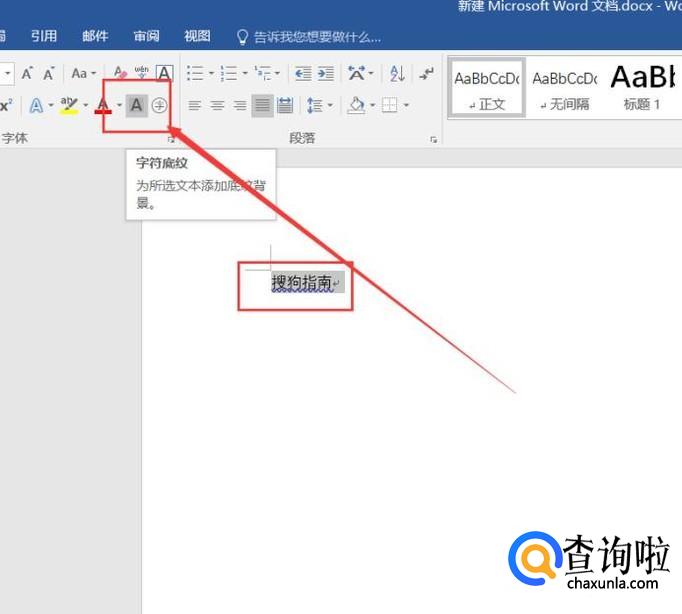The width and height of the screenshot is (682, 614).
Task: Insert enclosed character circle icon
Action: 159,105
